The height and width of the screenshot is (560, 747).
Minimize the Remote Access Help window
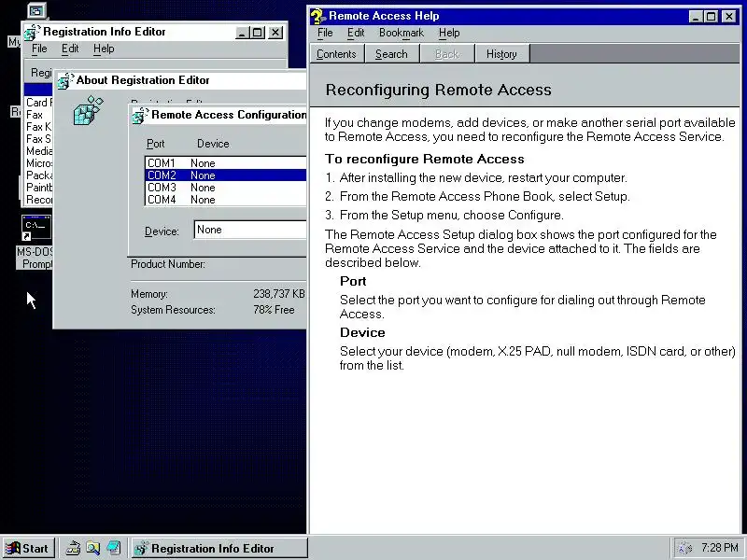(696, 17)
